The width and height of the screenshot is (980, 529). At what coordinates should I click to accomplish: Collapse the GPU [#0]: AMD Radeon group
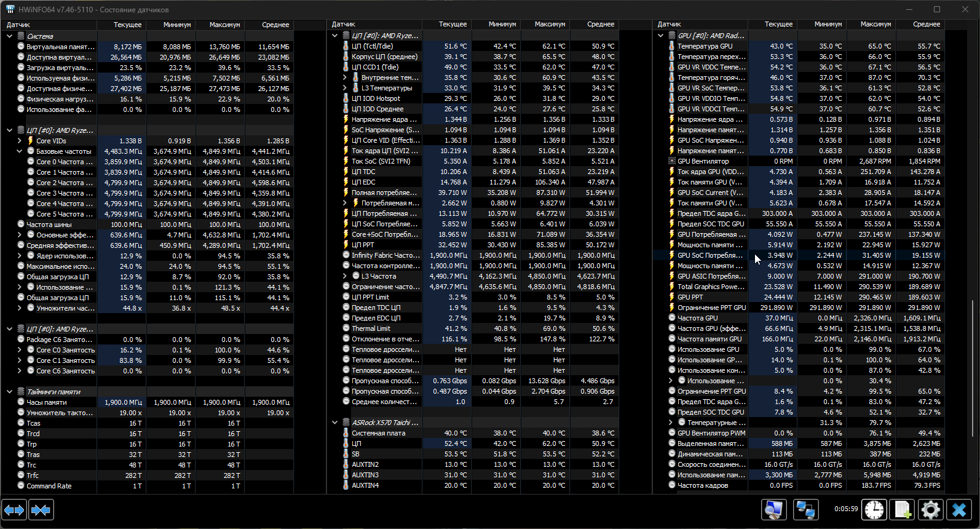(660, 36)
